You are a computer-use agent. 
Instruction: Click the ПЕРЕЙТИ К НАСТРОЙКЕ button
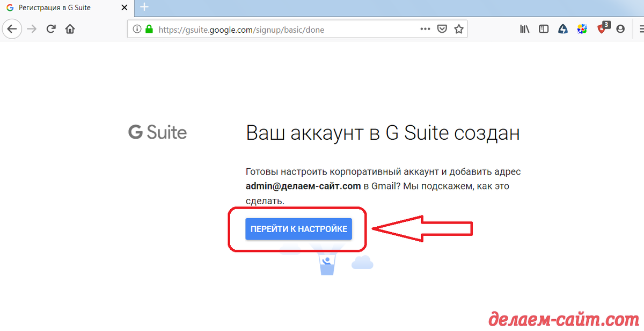point(298,228)
